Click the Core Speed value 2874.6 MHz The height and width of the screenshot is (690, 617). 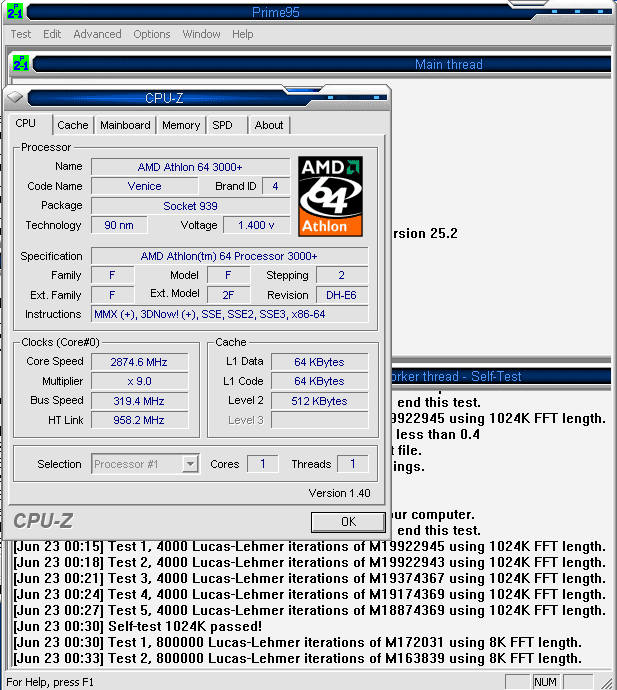139,362
